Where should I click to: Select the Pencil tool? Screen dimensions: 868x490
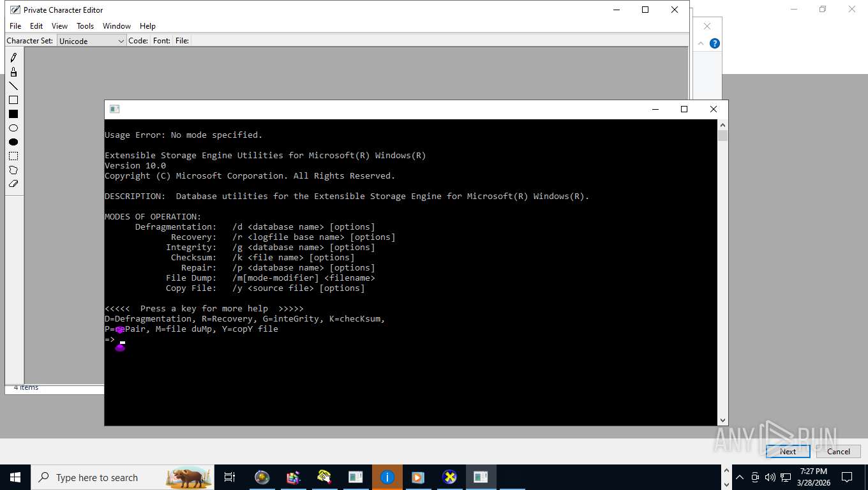[x=13, y=57]
